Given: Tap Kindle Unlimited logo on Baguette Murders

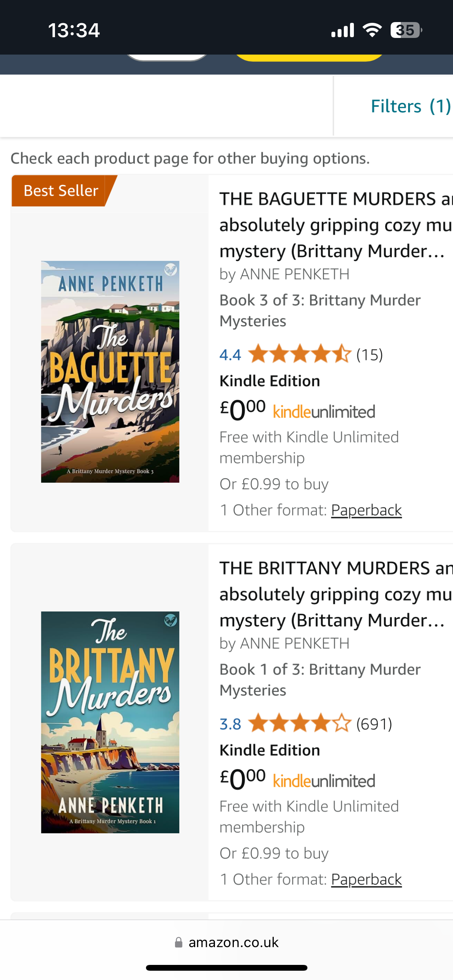Looking at the screenshot, I should (x=324, y=412).
